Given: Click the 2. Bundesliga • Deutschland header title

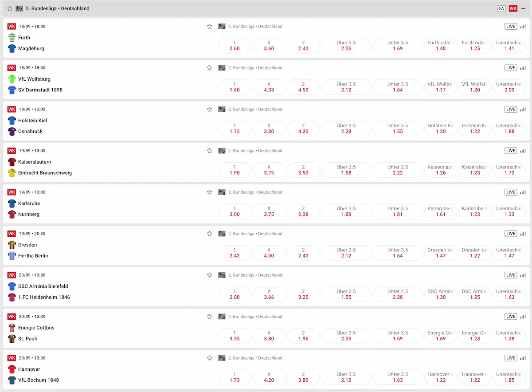Looking at the screenshot, I should pyautogui.click(x=58, y=8).
